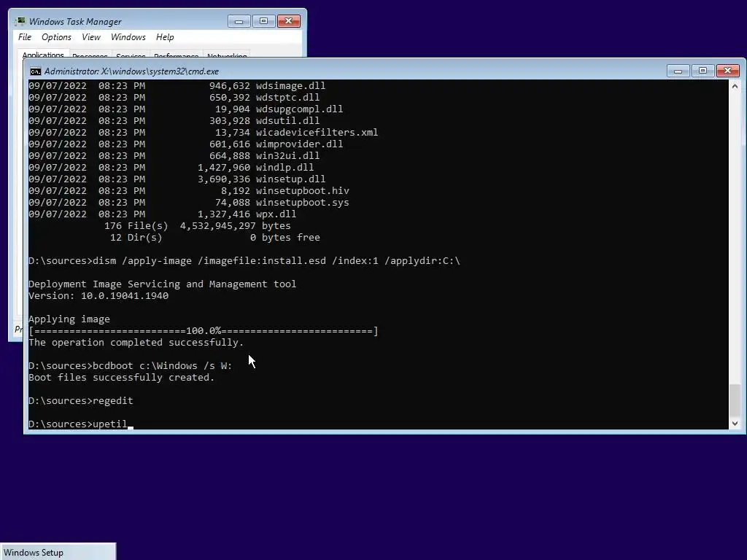Open the Help menu in Task Manager
747x560 pixels.
point(165,37)
